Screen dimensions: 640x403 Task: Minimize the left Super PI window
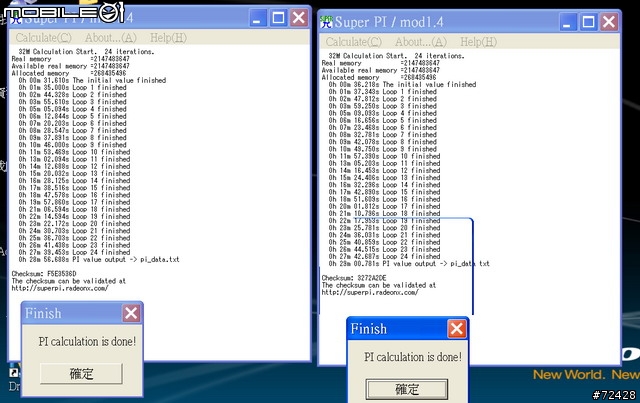coord(257,18)
